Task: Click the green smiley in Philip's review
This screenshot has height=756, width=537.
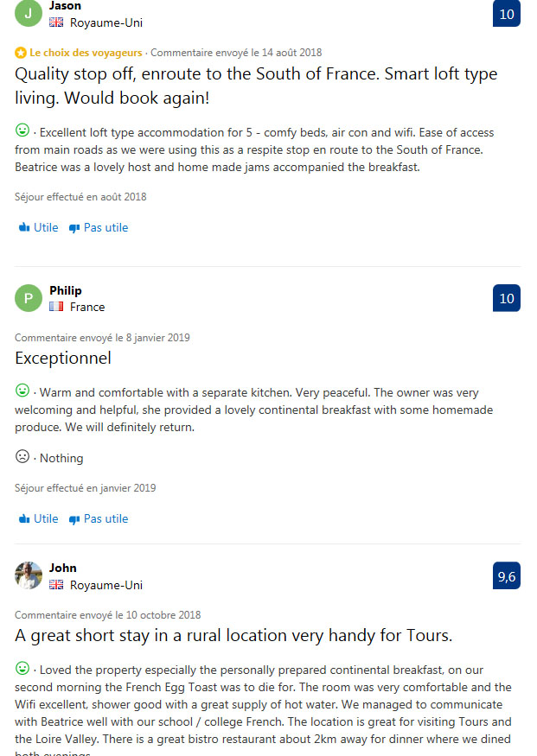Action: tap(22, 391)
